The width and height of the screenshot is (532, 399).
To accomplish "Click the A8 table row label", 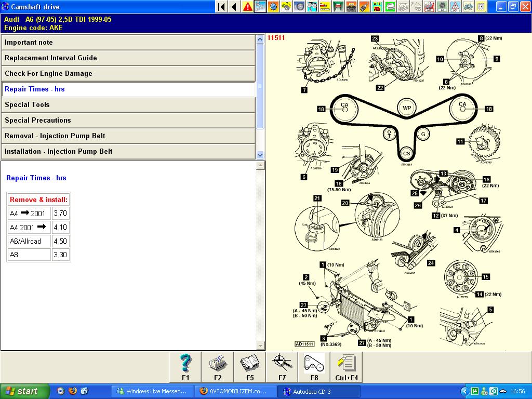I will (29, 255).
